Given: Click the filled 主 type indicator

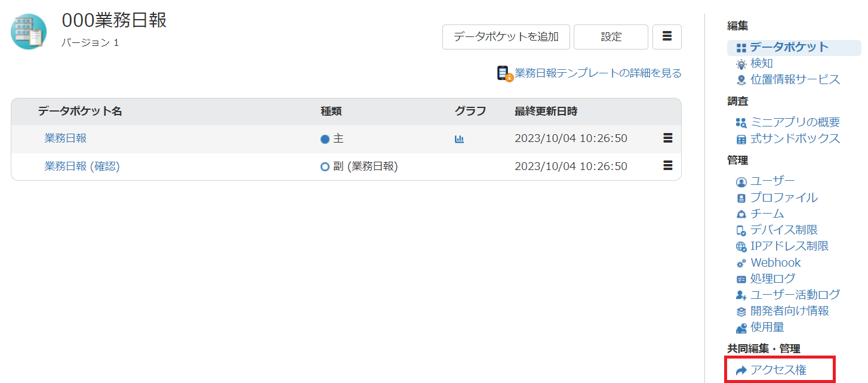Looking at the screenshot, I should tap(325, 139).
